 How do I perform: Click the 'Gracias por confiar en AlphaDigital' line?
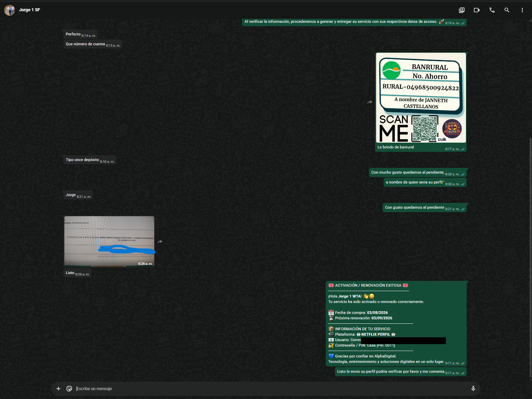click(362, 356)
